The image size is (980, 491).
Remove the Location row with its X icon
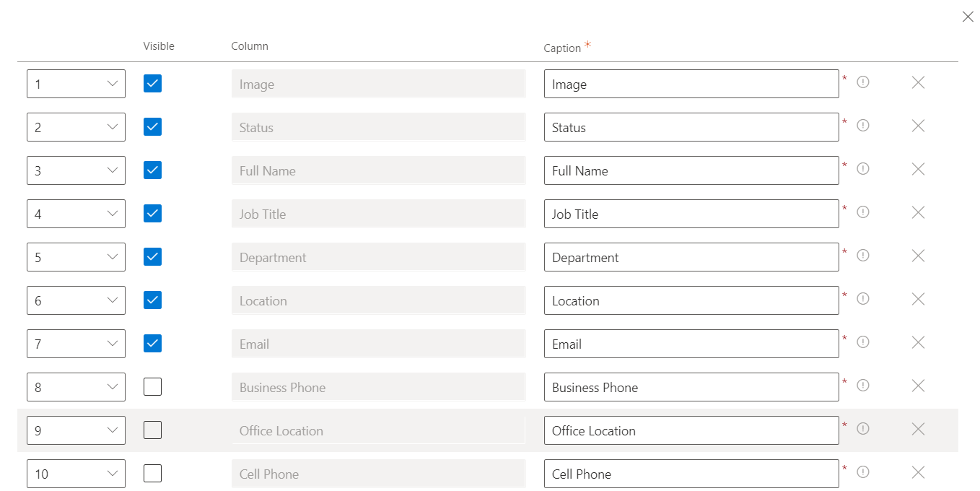918,299
